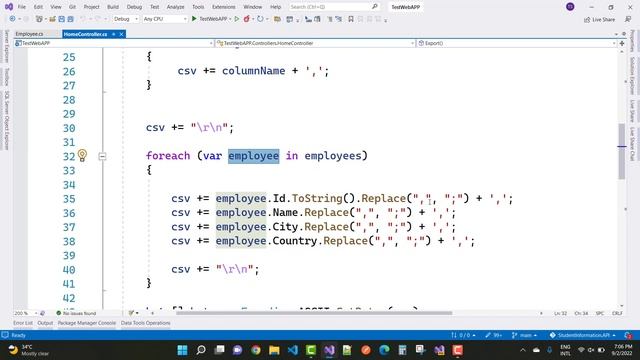
Task: Open the Toolbox side tab
Action: [7, 77]
